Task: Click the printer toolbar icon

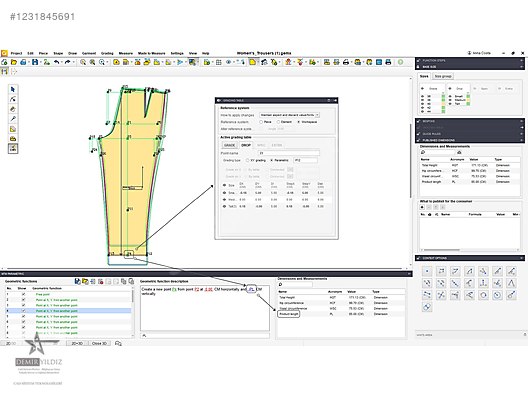Action: tap(346, 62)
